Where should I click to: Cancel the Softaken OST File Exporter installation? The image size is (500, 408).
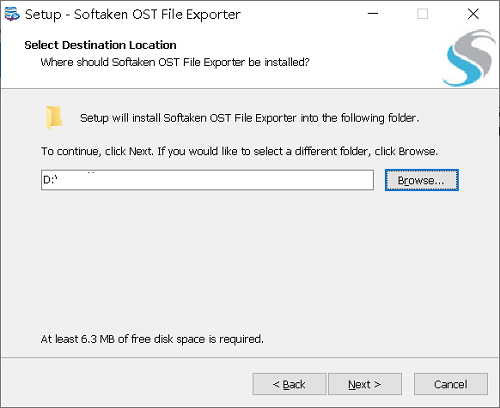click(451, 384)
